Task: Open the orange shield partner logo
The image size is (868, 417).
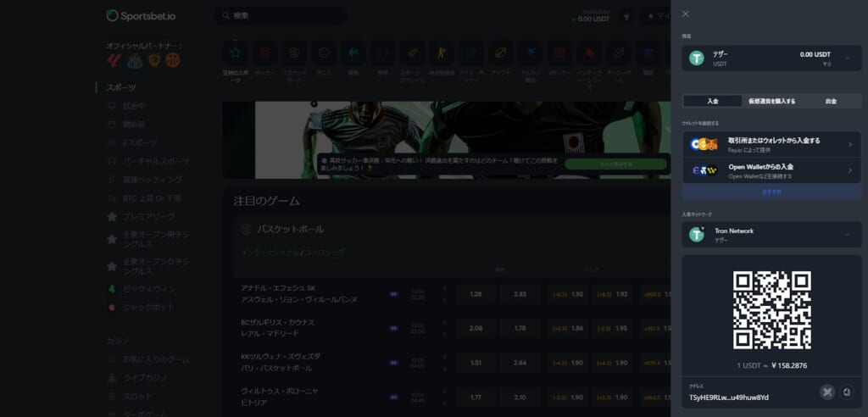Action: (154, 60)
